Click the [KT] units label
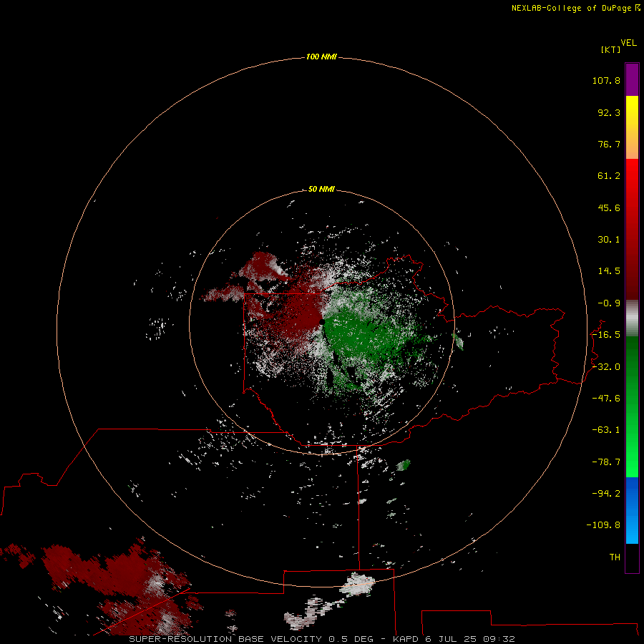 [611, 49]
